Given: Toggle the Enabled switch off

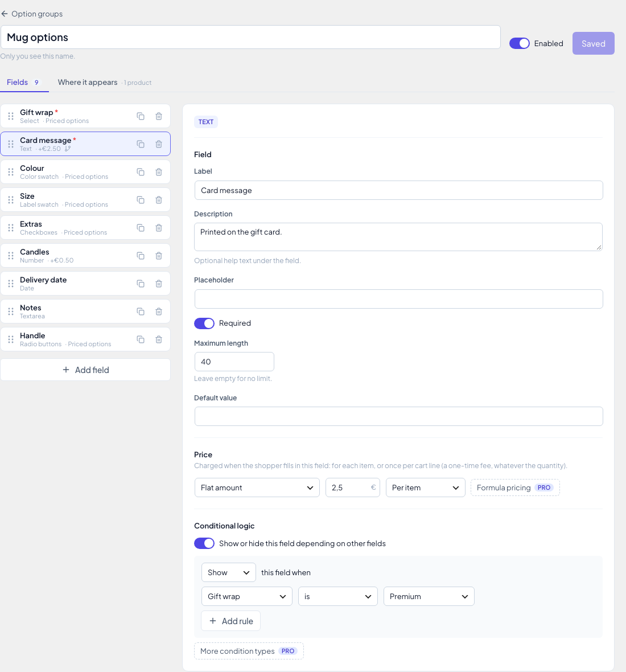Looking at the screenshot, I should click(520, 43).
